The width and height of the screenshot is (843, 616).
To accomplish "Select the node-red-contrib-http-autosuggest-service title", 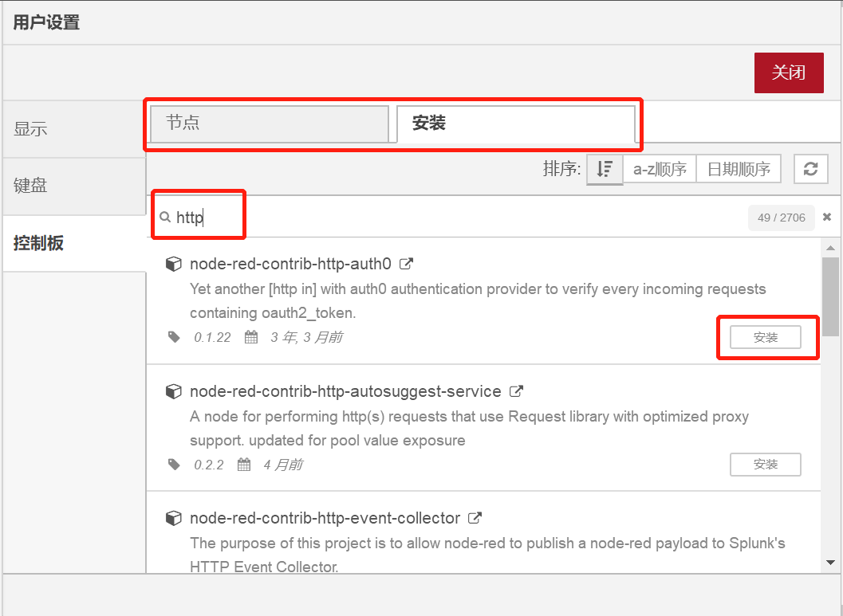I will [x=345, y=391].
